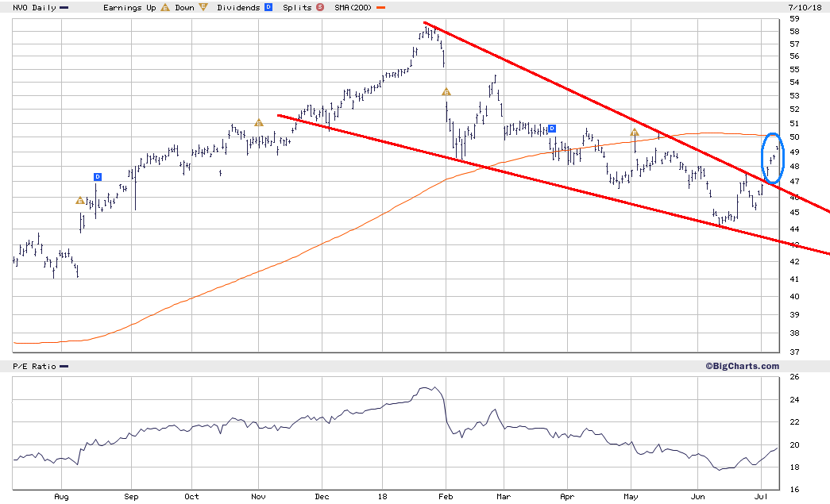The height and width of the screenshot is (504, 830).
Task: Click the P/E Ratio panel label
Action: tap(34, 367)
